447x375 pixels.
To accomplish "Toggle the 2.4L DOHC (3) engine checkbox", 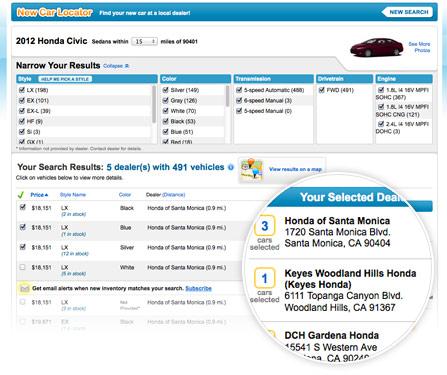I will pyautogui.click(x=381, y=124).
